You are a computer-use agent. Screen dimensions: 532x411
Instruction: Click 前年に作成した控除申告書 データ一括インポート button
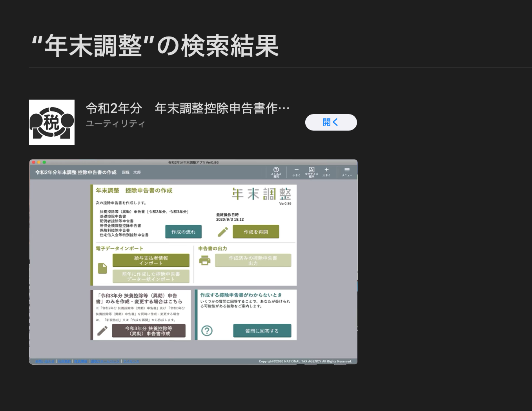tap(151, 276)
